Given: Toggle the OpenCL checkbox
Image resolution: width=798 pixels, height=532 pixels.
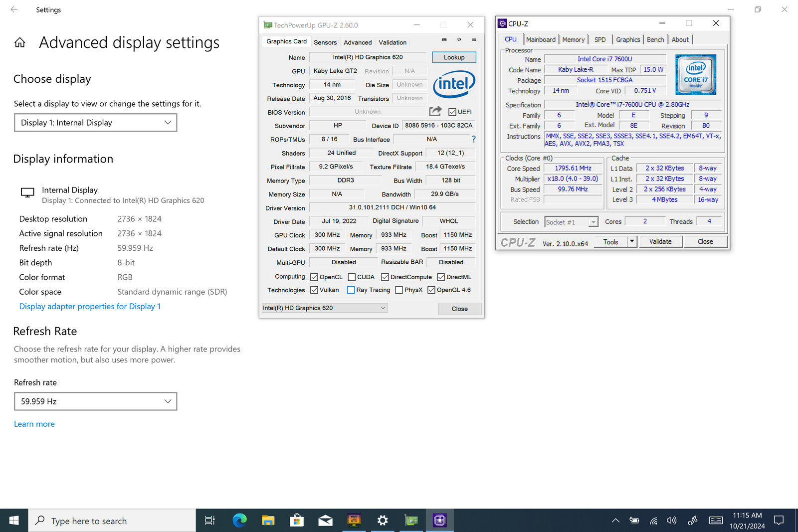Looking at the screenshot, I should coord(314,277).
